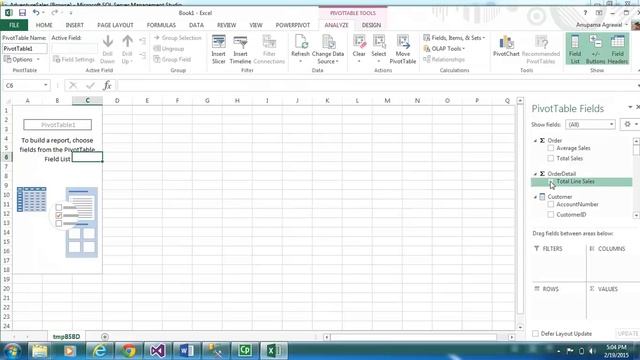This screenshot has height=360, width=640.
Task: Click horizontal scrollbar right arrow
Action: tap(511, 337)
